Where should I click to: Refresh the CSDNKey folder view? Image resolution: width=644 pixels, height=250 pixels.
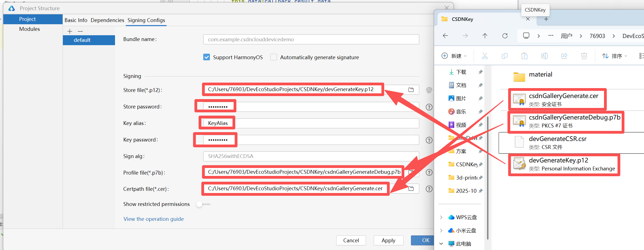tap(505, 36)
